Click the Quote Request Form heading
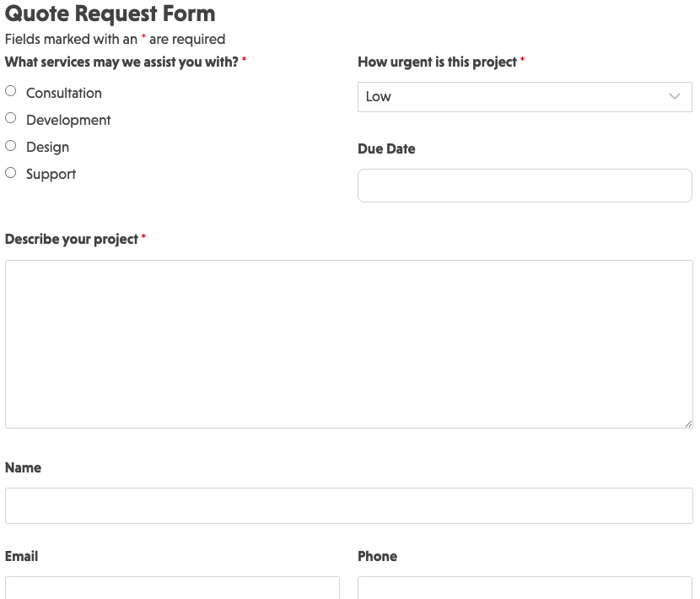This screenshot has width=700, height=599. click(x=110, y=13)
